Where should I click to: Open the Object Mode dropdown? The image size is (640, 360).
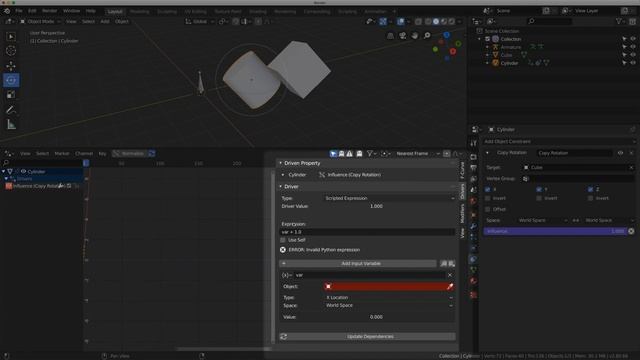[40, 21]
